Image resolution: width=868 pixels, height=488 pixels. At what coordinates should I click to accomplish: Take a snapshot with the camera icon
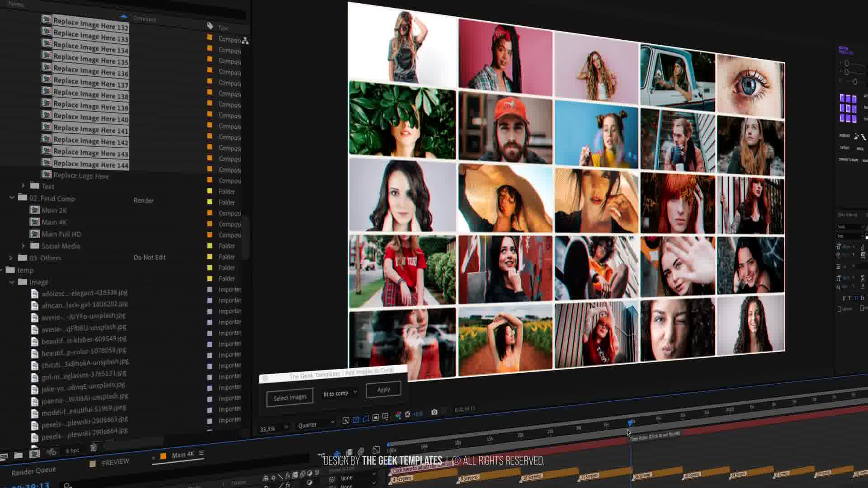434,412
